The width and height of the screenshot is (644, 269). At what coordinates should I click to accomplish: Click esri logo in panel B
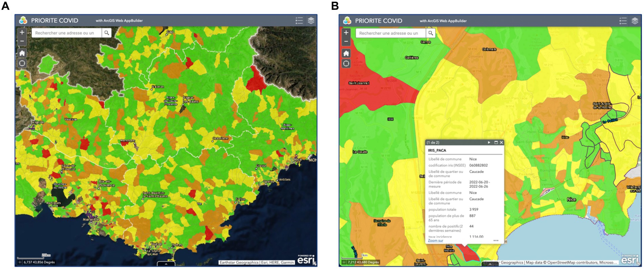click(630, 260)
